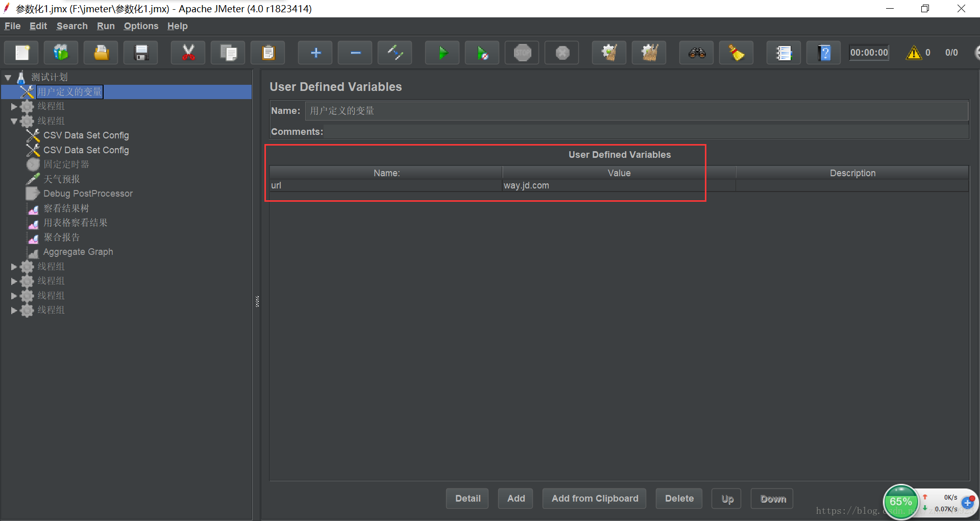The height and width of the screenshot is (521, 980).
Task: Click the Expand All plus toolbar button
Action: tap(315, 53)
